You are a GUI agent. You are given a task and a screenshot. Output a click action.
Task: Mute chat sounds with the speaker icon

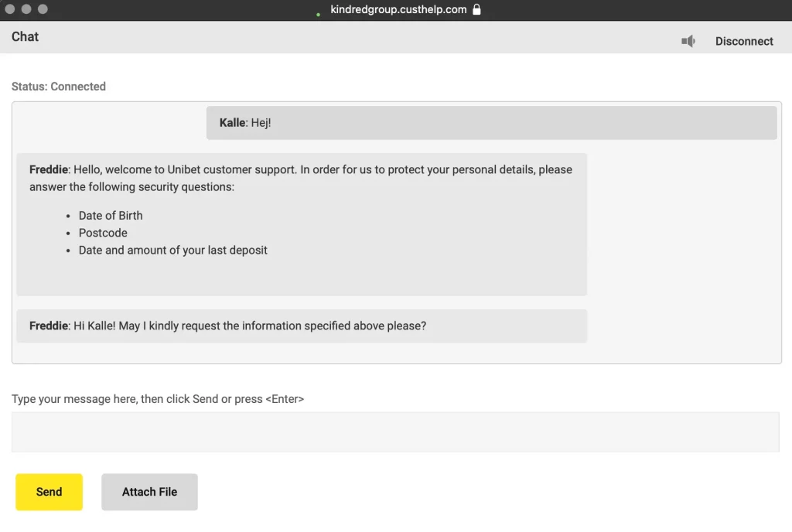coord(688,41)
